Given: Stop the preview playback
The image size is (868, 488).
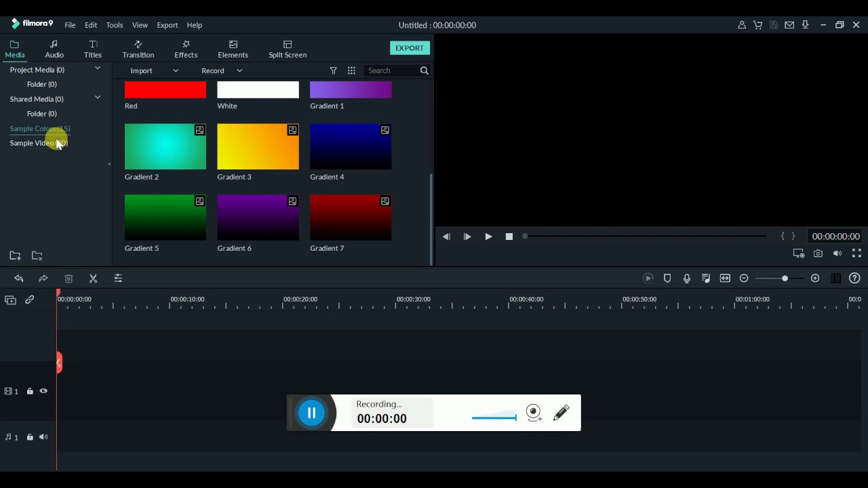Looking at the screenshot, I should pyautogui.click(x=509, y=237).
